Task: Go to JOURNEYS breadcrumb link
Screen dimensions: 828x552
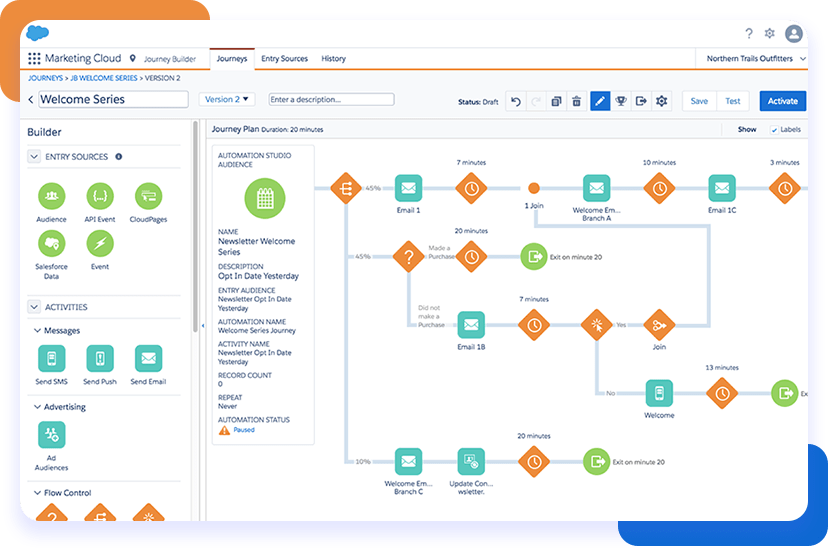Action: click(45, 78)
